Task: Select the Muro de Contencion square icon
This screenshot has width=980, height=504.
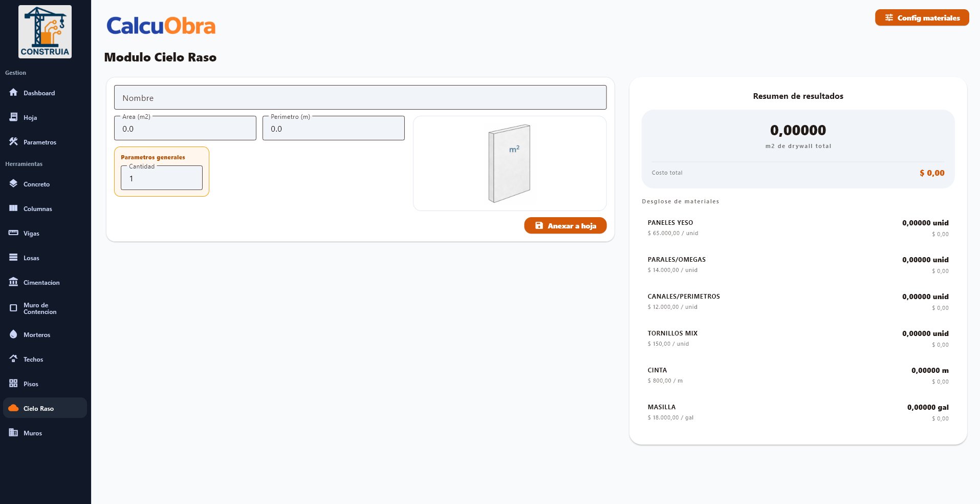Action: 13,308
